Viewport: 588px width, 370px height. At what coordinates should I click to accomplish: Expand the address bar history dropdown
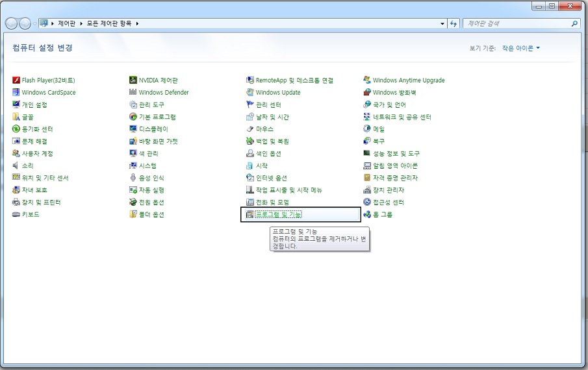pos(442,23)
